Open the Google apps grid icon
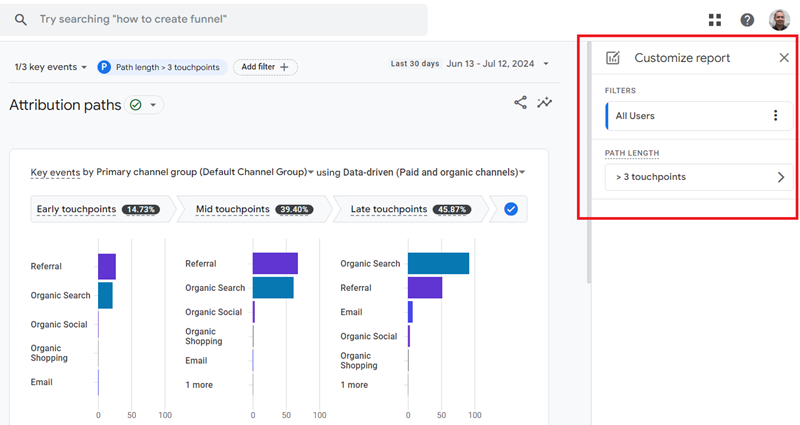 [x=715, y=20]
